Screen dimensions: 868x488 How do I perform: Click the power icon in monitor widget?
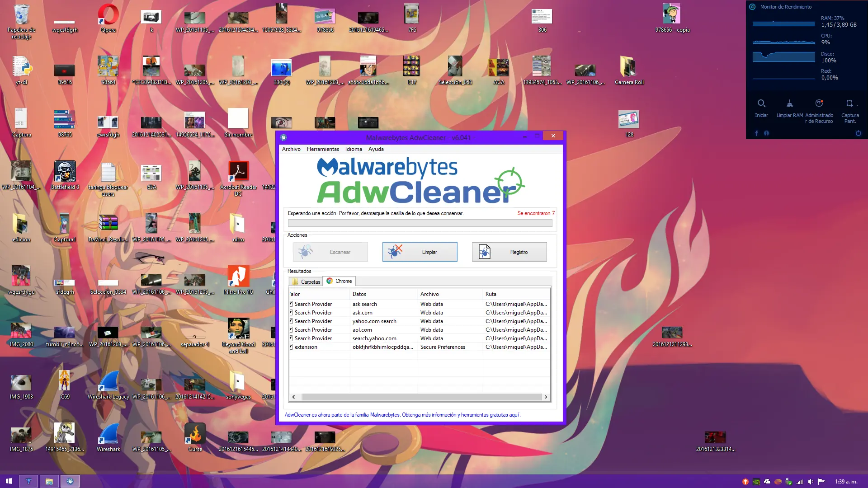click(x=858, y=133)
